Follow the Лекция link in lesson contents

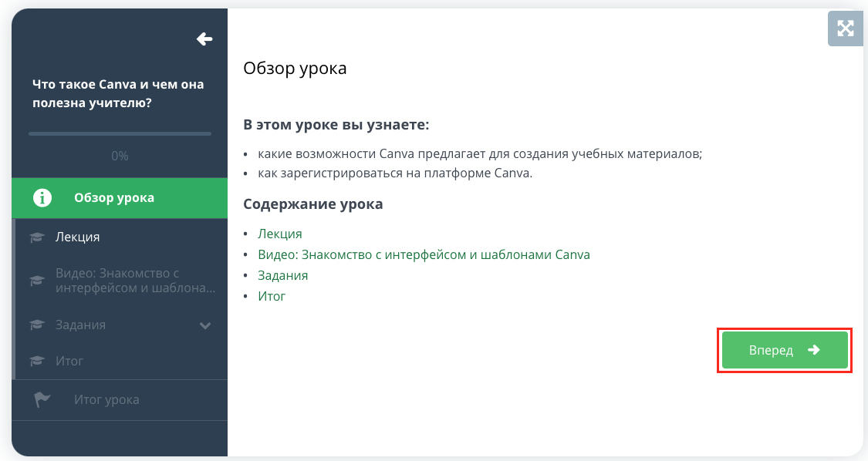tap(279, 234)
